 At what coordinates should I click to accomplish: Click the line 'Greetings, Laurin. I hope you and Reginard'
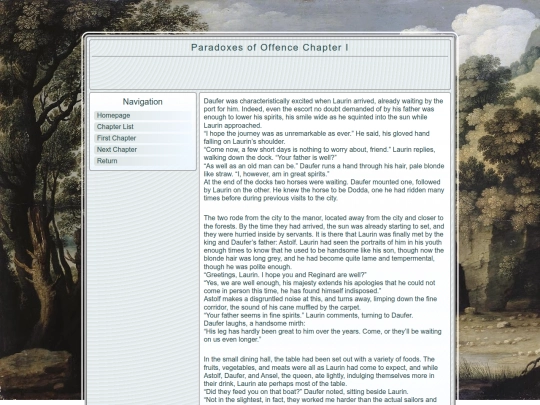pos(285,275)
